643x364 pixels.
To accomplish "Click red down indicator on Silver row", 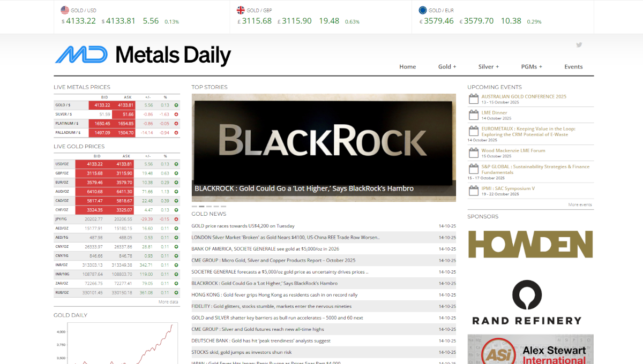I will (176, 115).
